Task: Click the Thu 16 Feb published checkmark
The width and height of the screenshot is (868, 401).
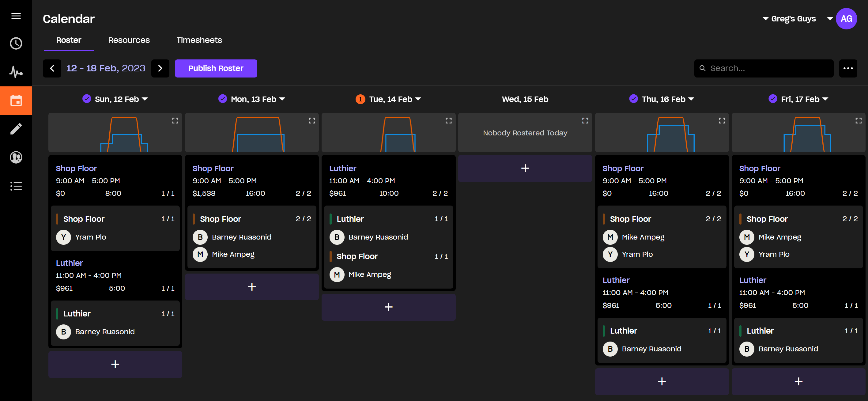Action: [x=633, y=99]
